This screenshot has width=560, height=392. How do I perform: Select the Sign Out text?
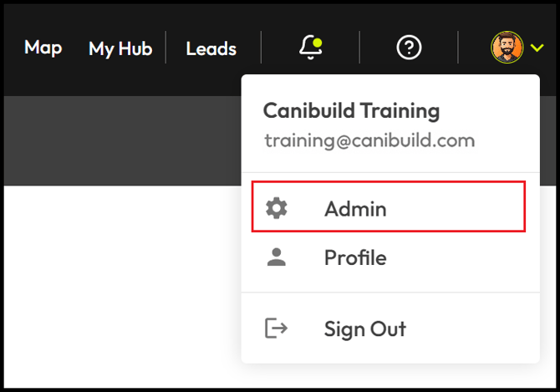365,329
